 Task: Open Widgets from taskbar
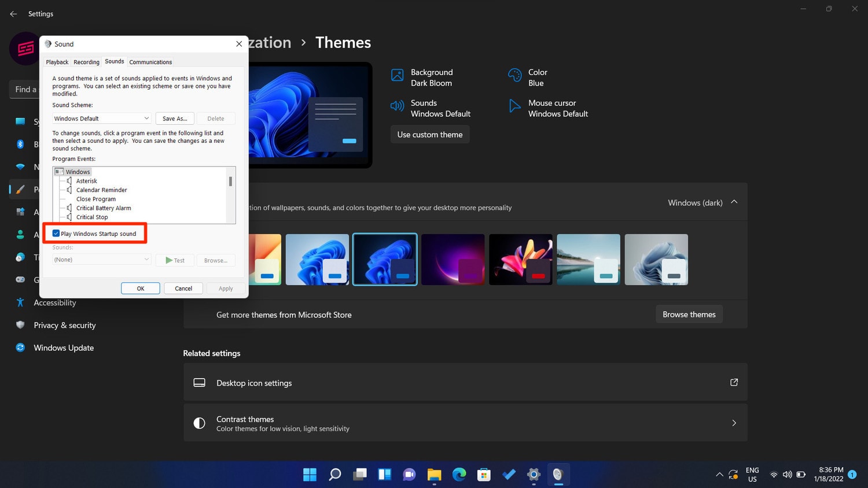click(x=385, y=475)
